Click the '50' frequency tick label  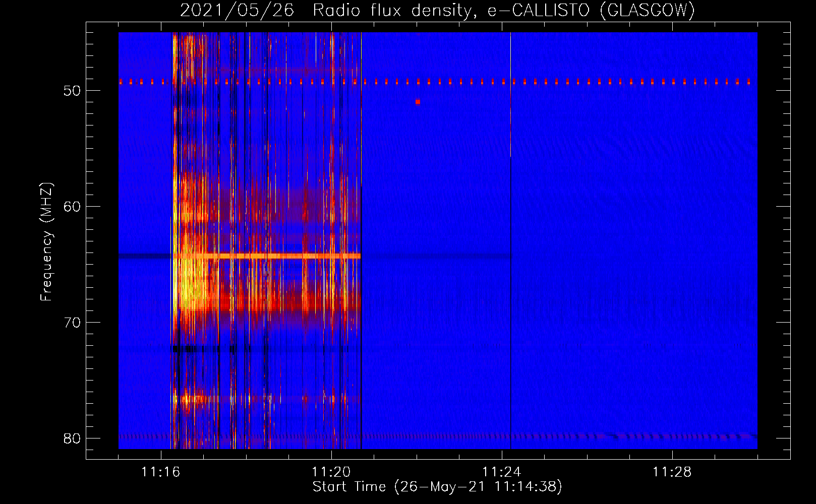[x=72, y=91]
